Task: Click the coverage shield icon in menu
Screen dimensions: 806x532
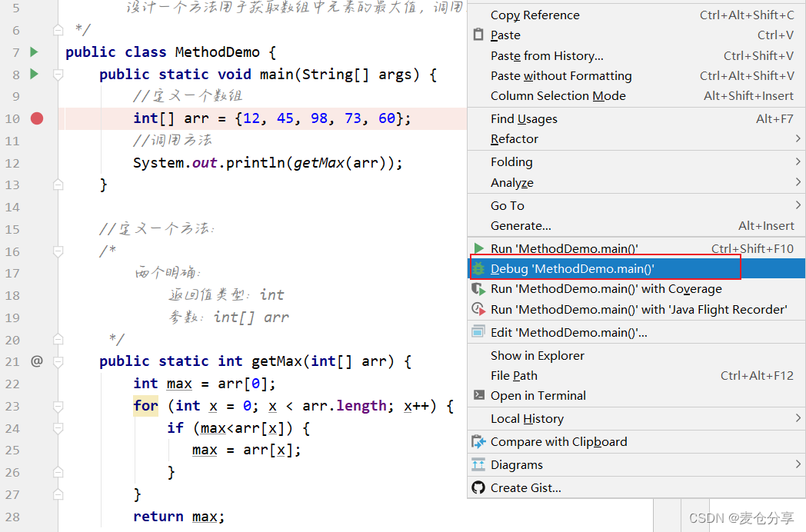Action: click(478, 289)
